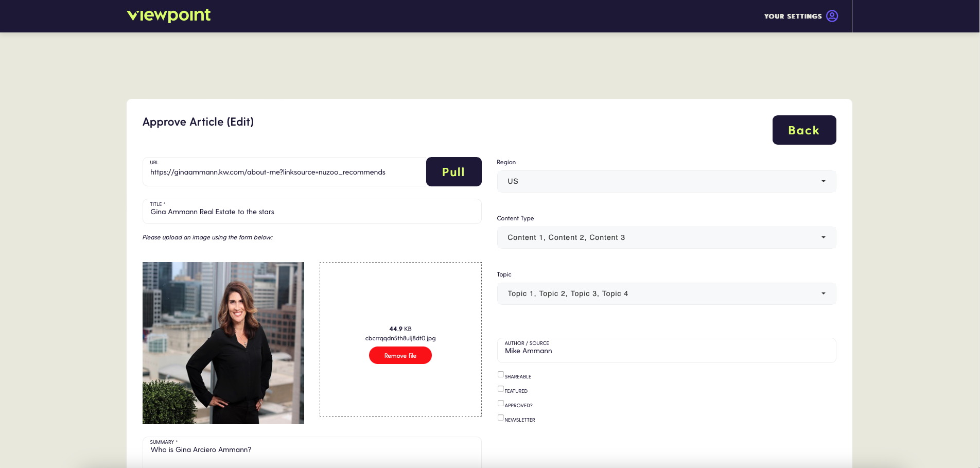Click the Viewpoint logo
The height and width of the screenshot is (468, 980).
pos(169,15)
